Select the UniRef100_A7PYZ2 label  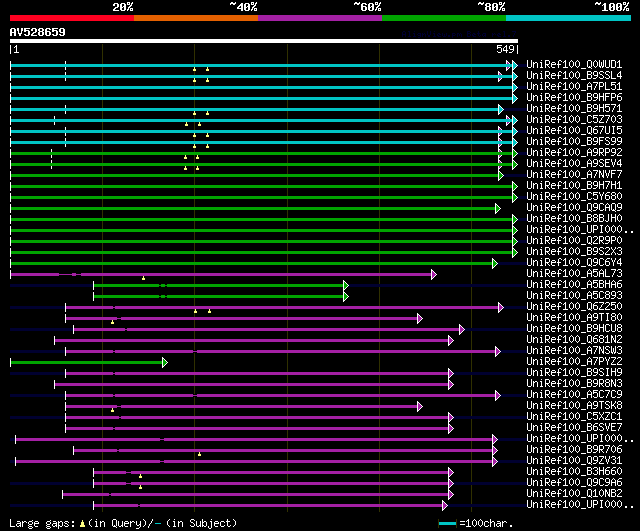click(574, 362)
